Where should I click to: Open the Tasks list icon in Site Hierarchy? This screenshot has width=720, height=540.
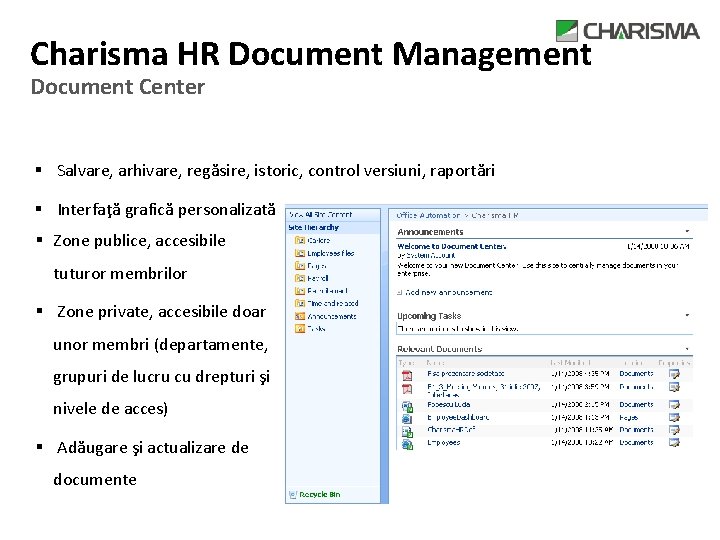pos(300,328)
